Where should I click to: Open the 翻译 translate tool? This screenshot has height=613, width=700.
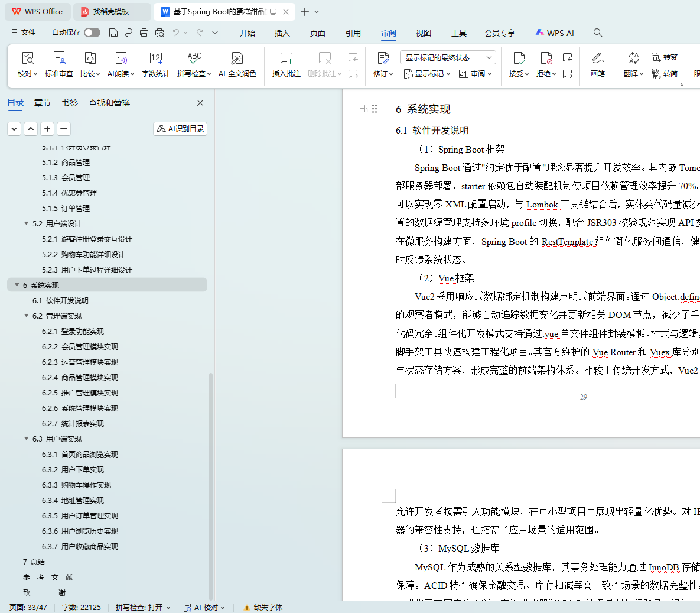pos(633,59)
